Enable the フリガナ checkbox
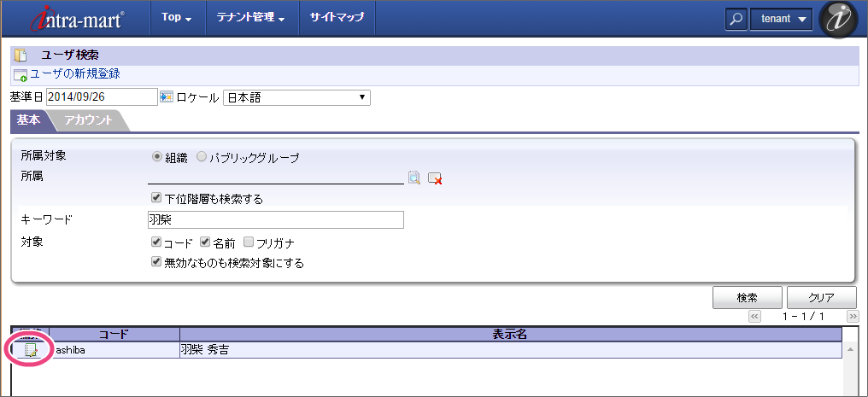Screen dimensions: 868x397 pos(249,242)
